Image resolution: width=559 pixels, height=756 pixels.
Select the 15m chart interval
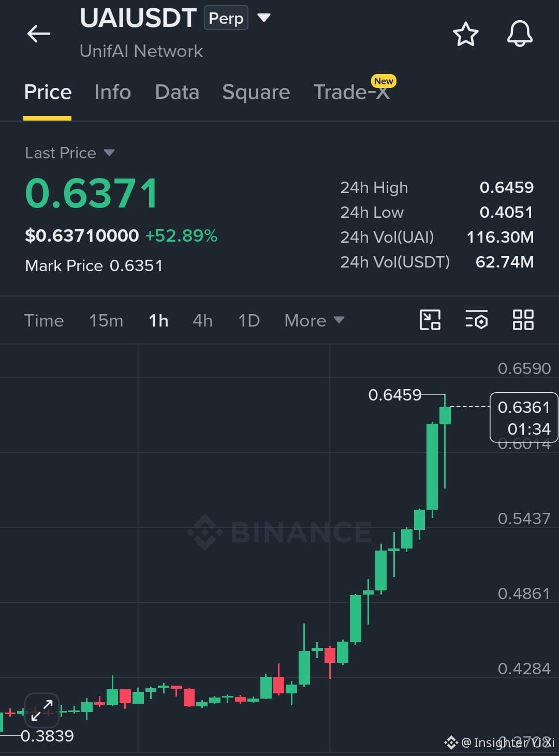point(106,321)
